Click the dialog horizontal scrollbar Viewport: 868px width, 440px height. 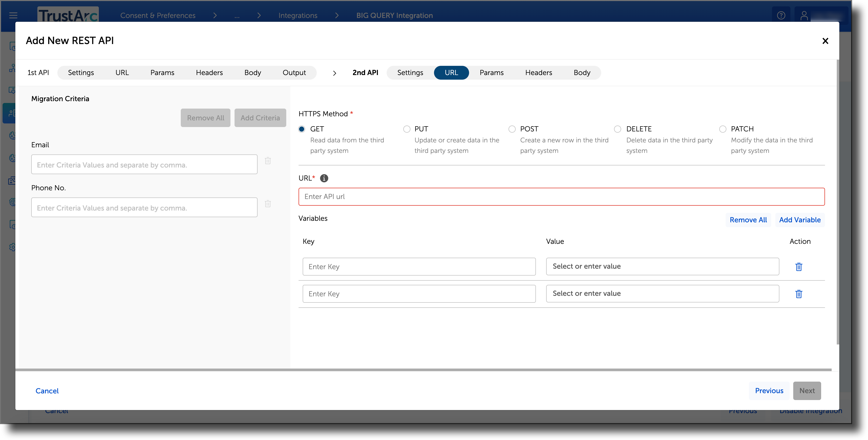423,370
